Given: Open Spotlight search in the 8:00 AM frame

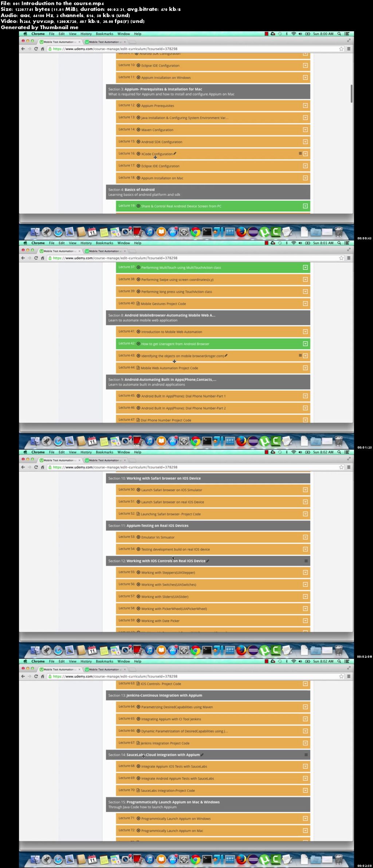Looking at the screenshot, I should 339,34.
